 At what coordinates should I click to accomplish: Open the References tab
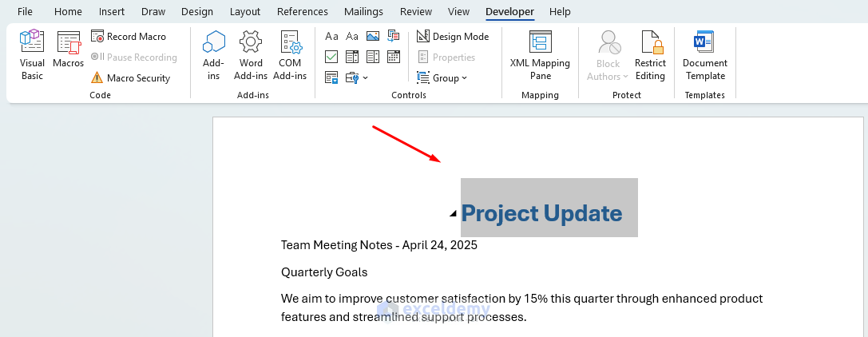303,12
